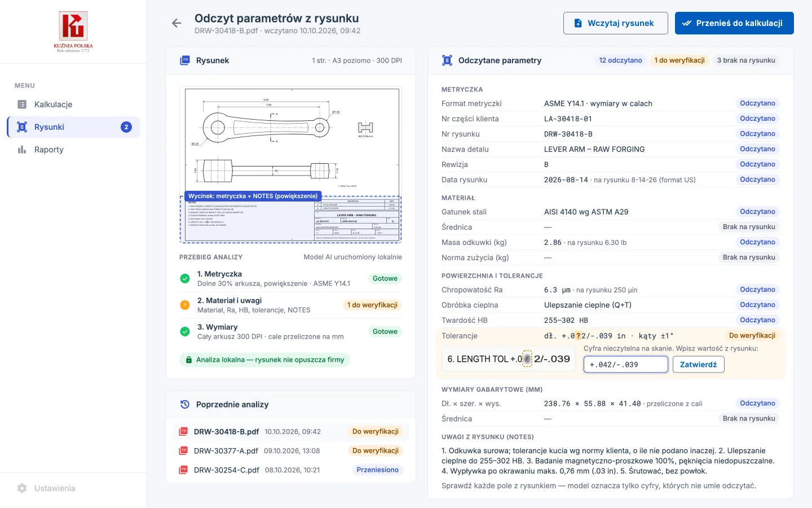Click the green check icon beside Wymiary step
The width and height of the screenshot is (812, 508).
coord(185,331)
